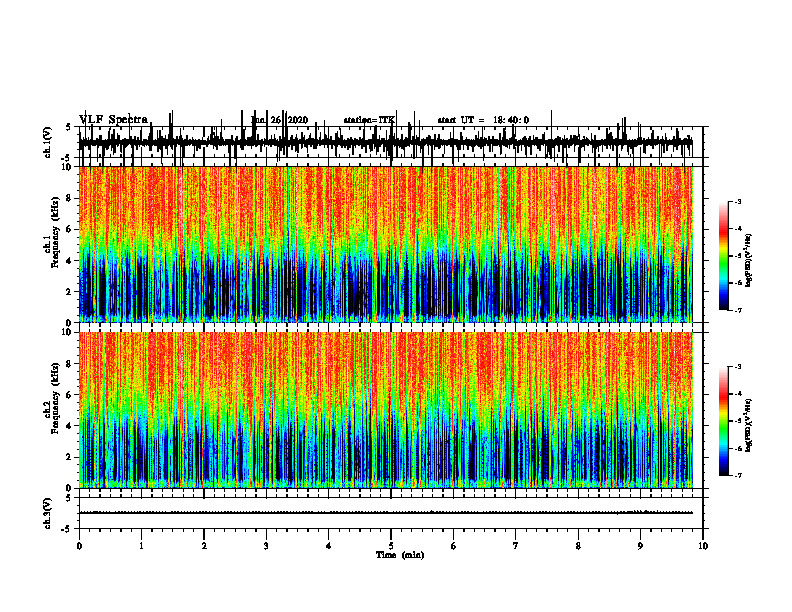Click the "8" minute time tick label
The width and height of the screenshot is (792, 612).
click(x=578, y=546)
